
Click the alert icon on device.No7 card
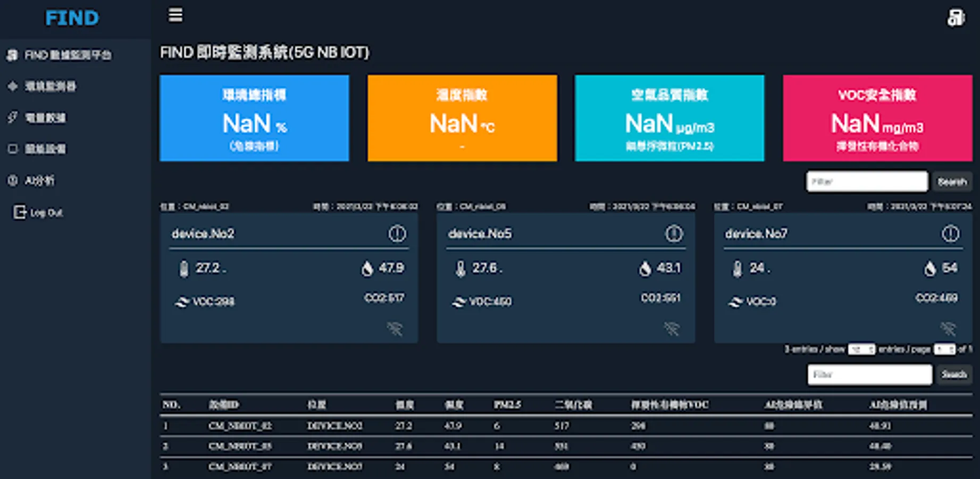[x=951, y=233]
